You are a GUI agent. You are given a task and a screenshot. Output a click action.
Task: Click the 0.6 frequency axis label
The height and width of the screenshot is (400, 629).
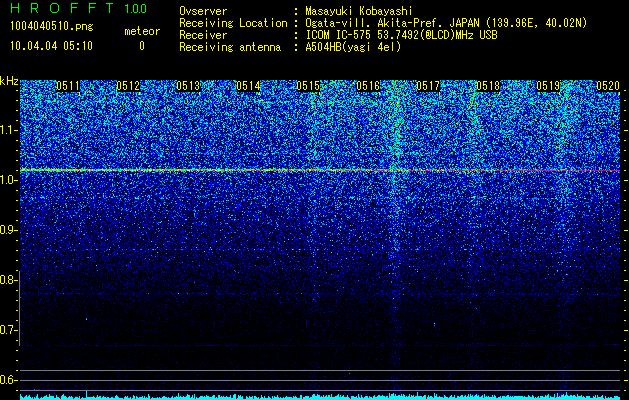(8, 380)
